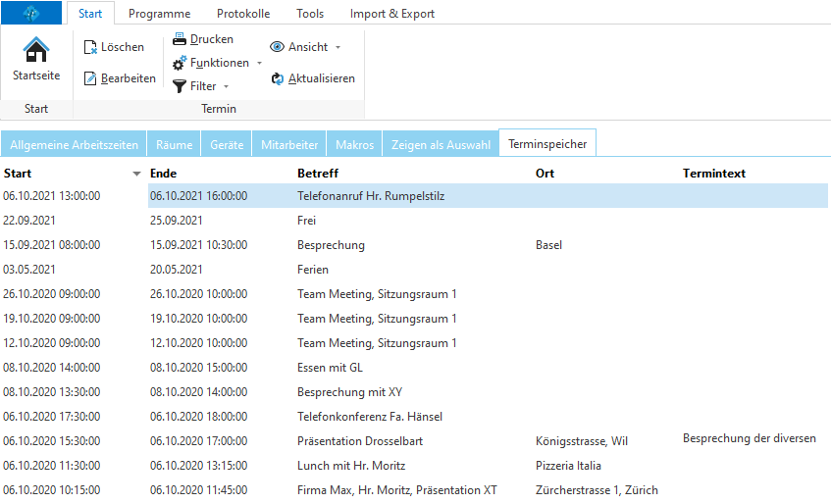The width and height of the screenshot is (831, 504).
Task: Sort by the Ende column header
Action: 163,174
